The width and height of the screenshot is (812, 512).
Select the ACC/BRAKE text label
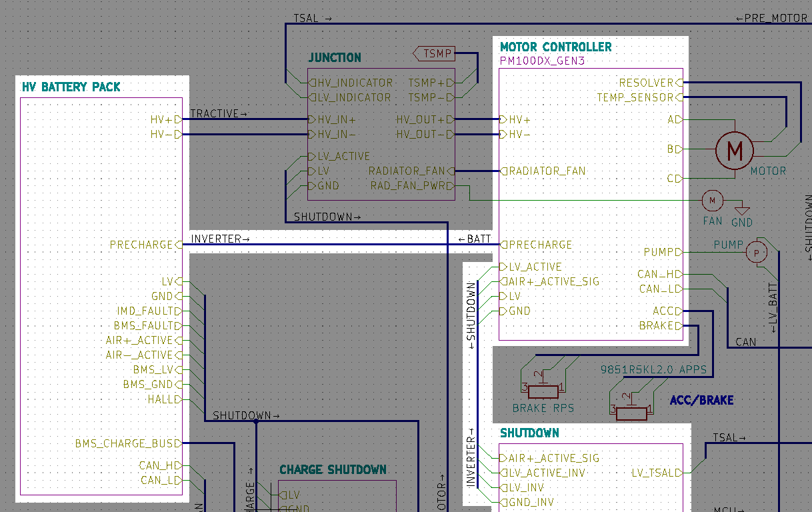coord(701,401)
